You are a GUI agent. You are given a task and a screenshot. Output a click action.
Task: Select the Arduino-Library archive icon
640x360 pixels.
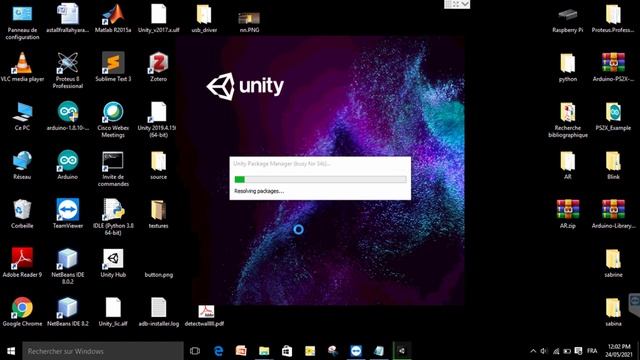(613, 214)
